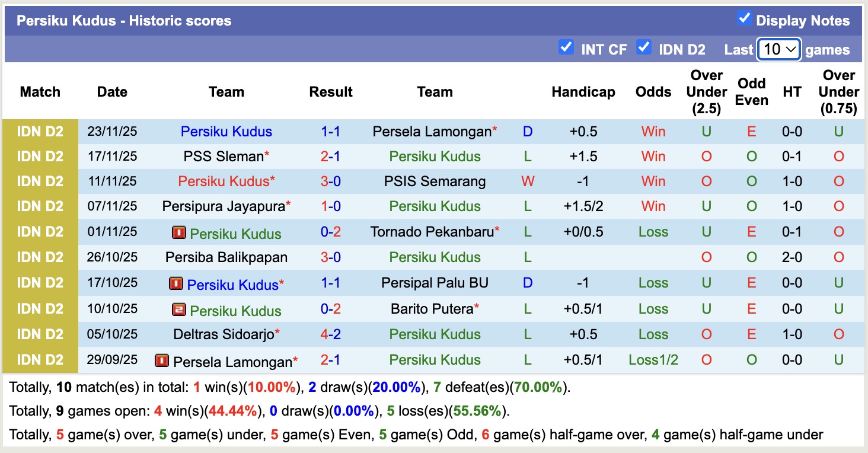The image size is (868, 453).
Task: Click red card icon in 17/10/25 match row
Action: point(175,284)
